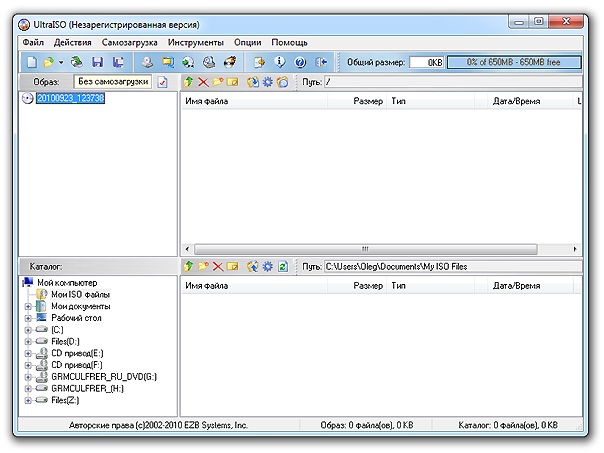Click the disc label icon in image toolbar

[282, 82]
